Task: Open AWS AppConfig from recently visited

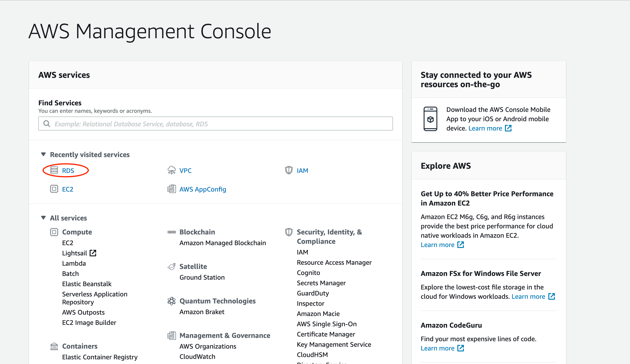Action: coord(203,189)
